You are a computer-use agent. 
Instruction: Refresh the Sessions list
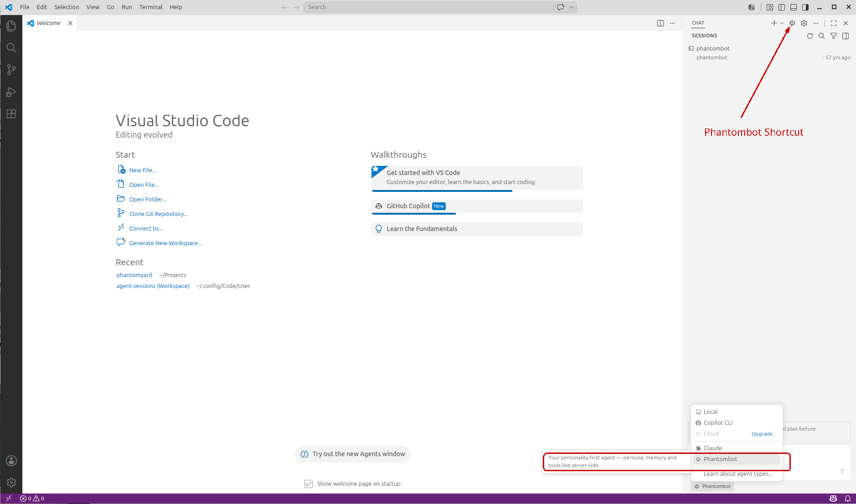(810, 36)
